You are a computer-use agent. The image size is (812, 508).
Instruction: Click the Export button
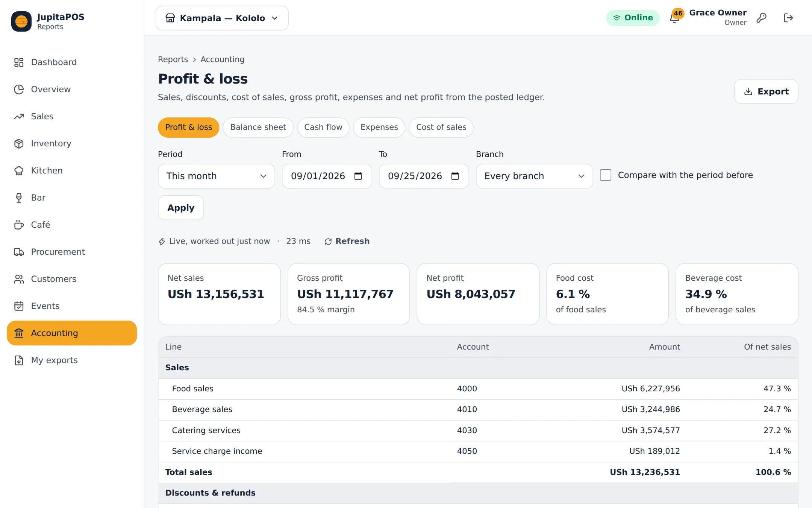pyautogui.click(x=766, y=91)
